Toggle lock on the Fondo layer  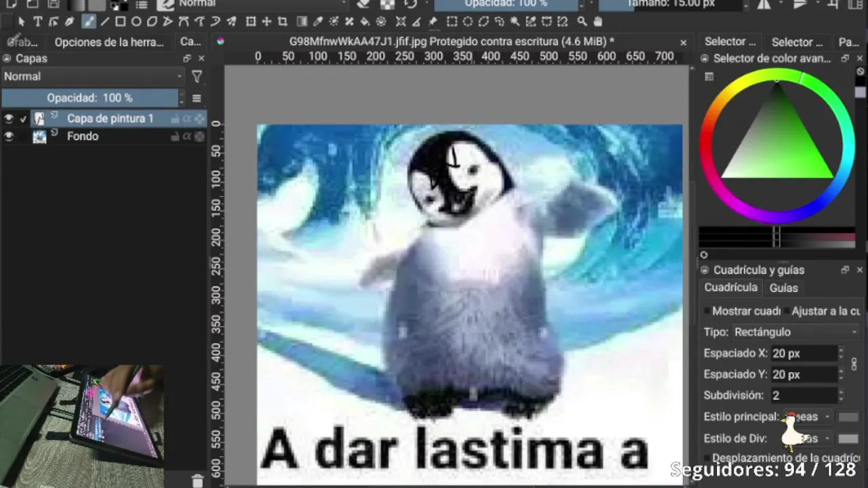(x=175, y=136)
